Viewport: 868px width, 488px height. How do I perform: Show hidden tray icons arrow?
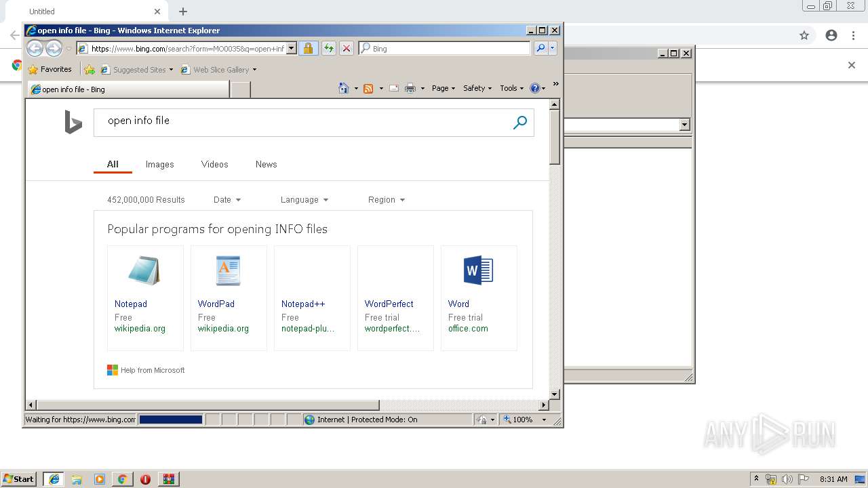[x=756, y=479]
